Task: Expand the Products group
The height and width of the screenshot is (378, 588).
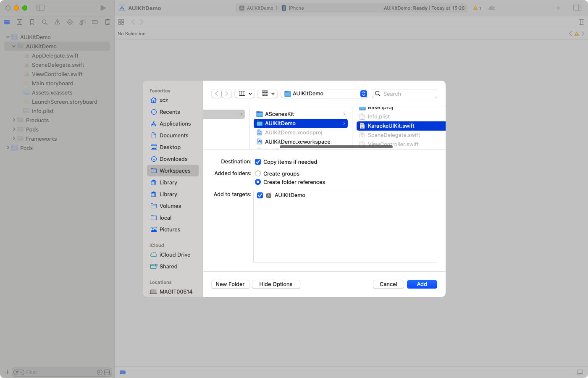Action: pos(13,120)
